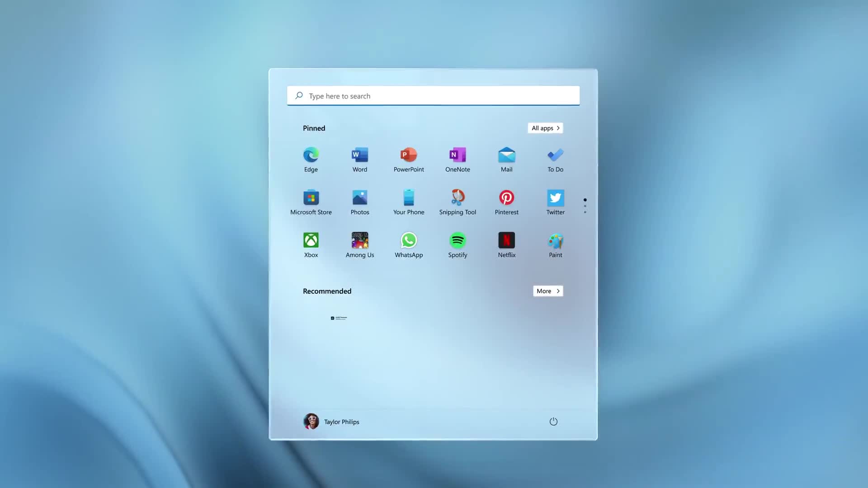This screenshot has height=488, width=868.
Task: Open the Mail app
Action: (x=506, y=155)
